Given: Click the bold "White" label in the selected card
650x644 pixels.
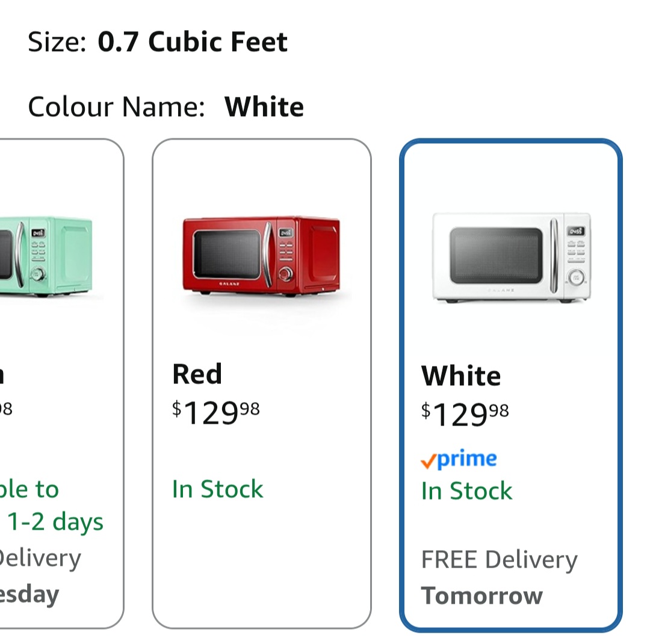Looking at the screenshot, I should point(460,376).
